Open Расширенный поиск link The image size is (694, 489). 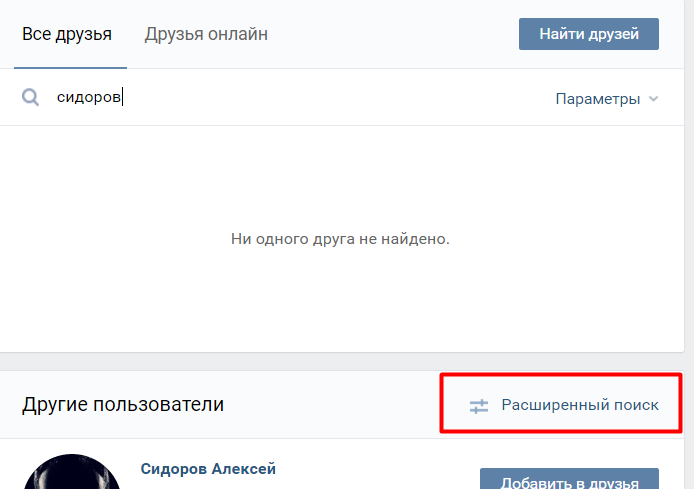click(x=580, y=405)
